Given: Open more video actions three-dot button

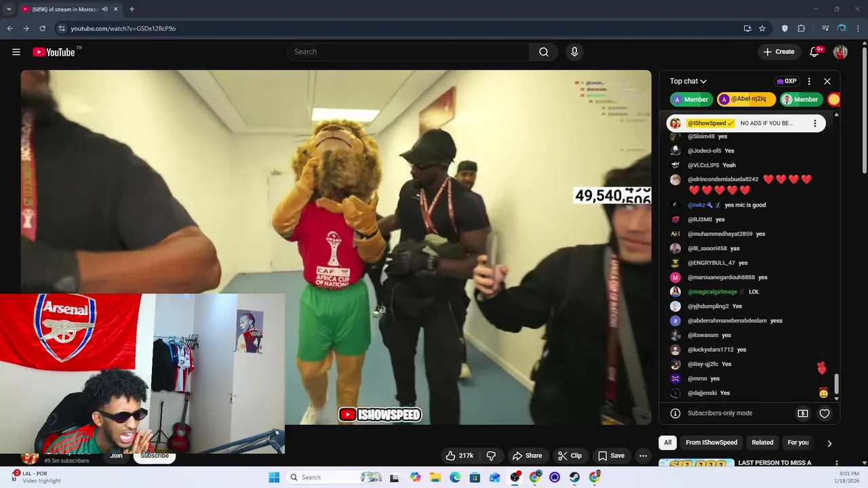Looking at the screenshot, I should pos(643,455).
